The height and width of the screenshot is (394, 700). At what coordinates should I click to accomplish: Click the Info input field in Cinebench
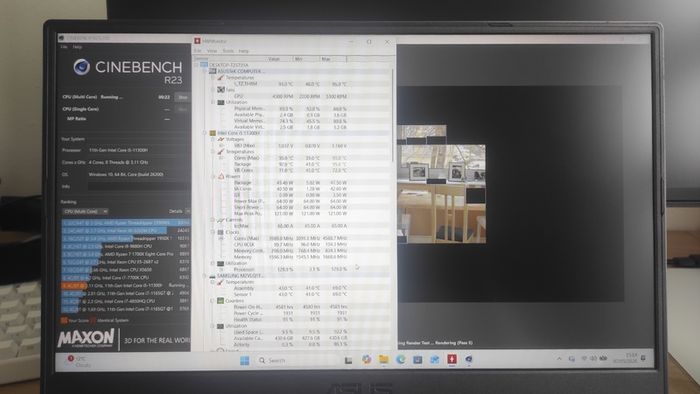pos(138,187)
